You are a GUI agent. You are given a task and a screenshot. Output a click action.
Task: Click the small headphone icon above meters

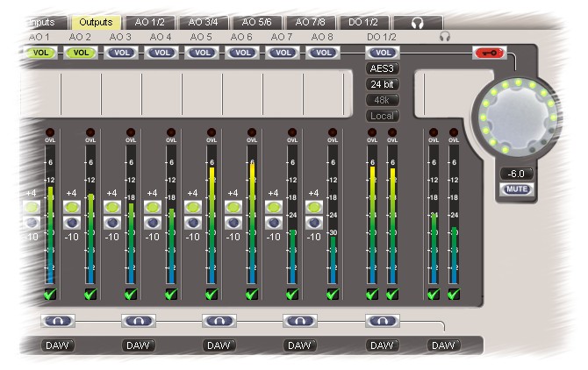[x=445, y=36]
